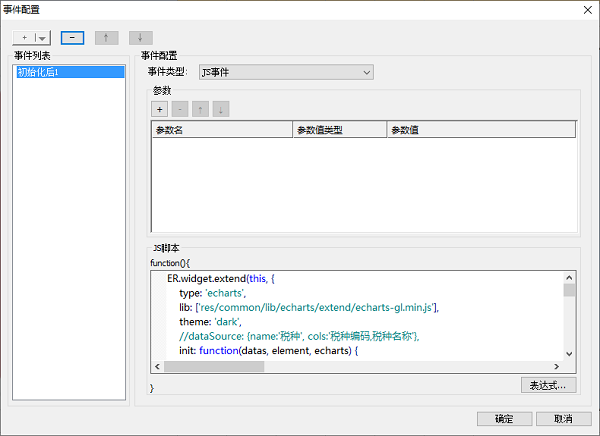The image size is (600, 436).
Task: Move the event up in the list
Action: click(x=106, y=38)
